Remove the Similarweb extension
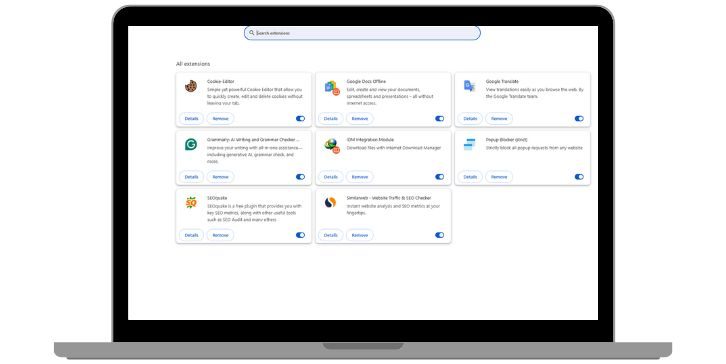Viewport: 726px width, 364px height. (x=360, y=235)
